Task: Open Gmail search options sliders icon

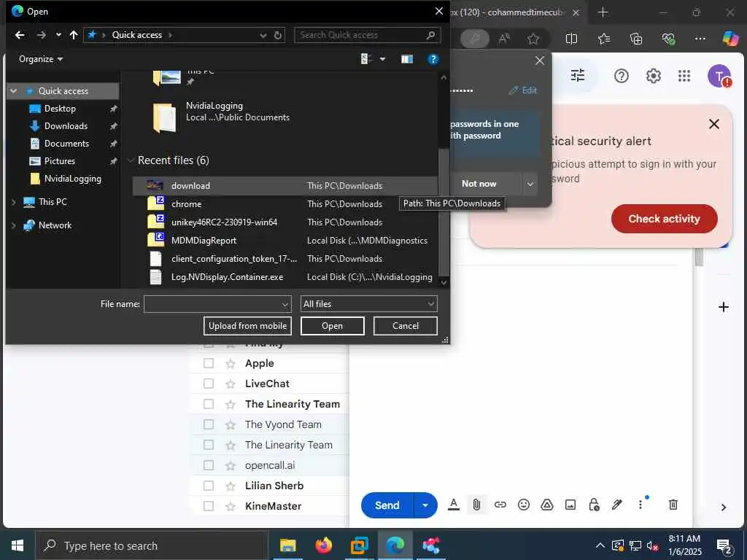Action: click(578, 75)
